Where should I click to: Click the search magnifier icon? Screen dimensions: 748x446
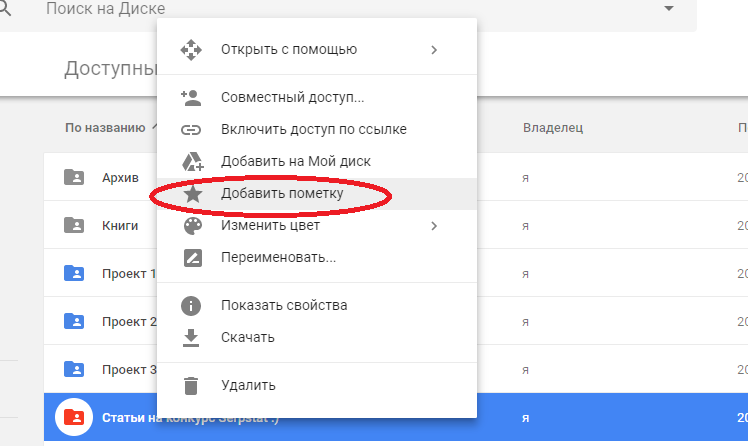pyautogui.click(x=5, y=8)
